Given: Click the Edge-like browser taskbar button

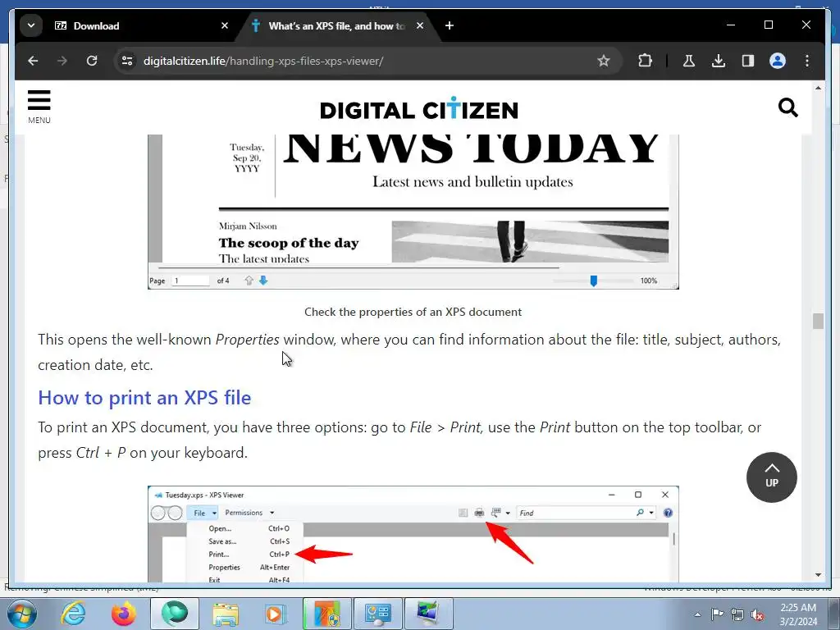Looking at the screenshot, I should point(175,614).
